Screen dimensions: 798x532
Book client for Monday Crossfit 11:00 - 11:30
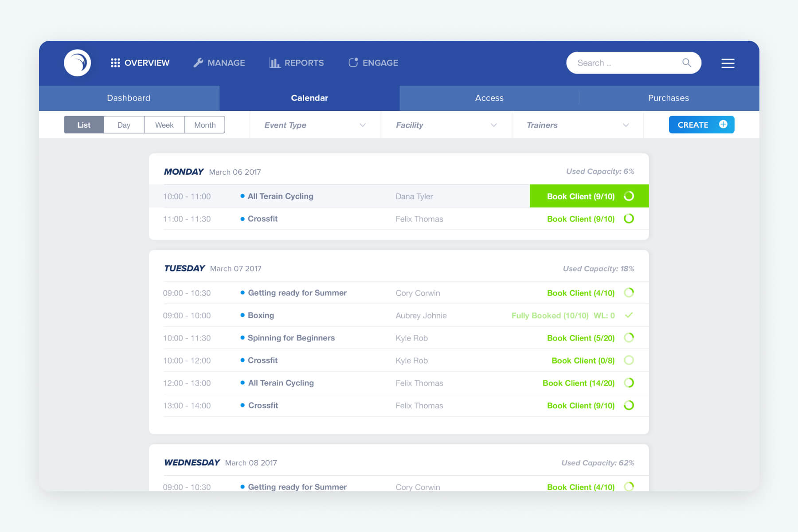(581, 219)
